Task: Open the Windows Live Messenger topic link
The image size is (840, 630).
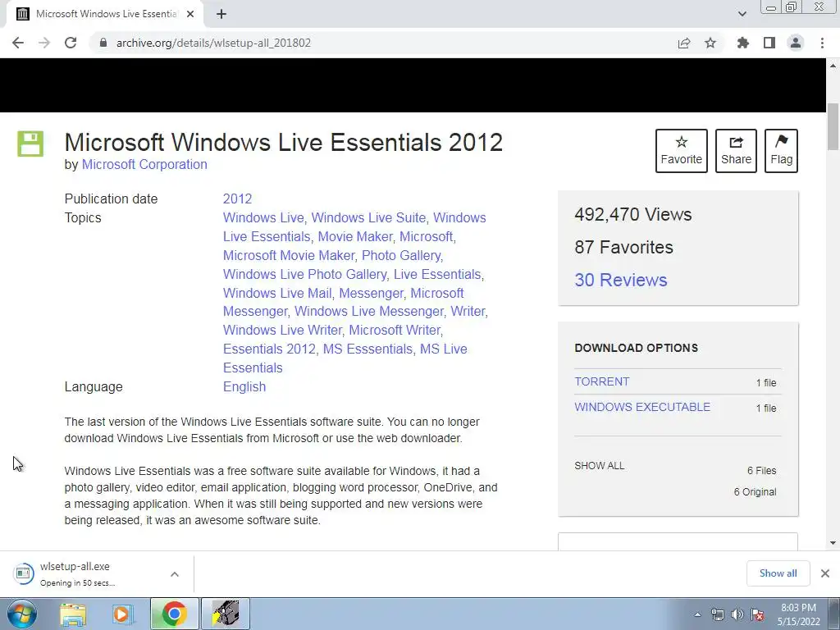Action: point(369,311)
